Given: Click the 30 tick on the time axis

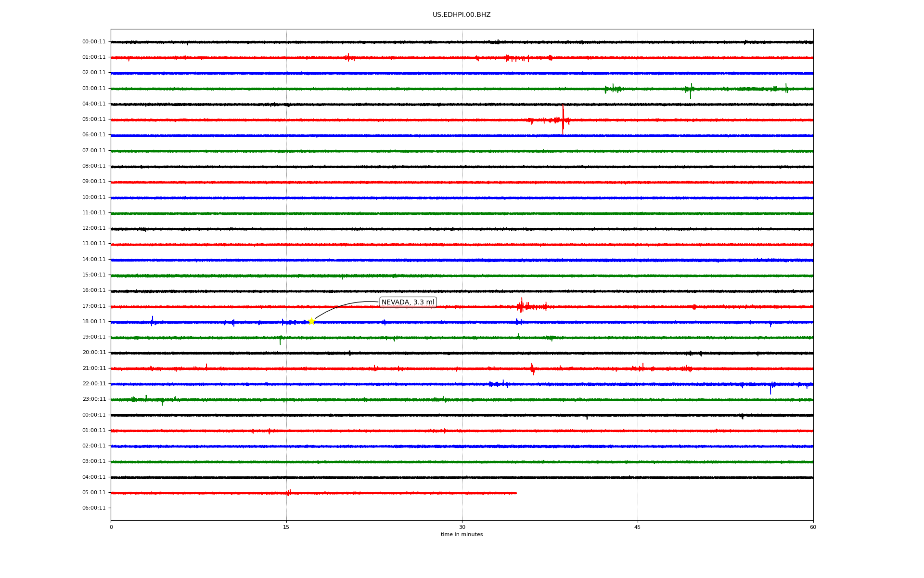Looking at the screenshot, I should pyautogui.click(x=462, y=527).
